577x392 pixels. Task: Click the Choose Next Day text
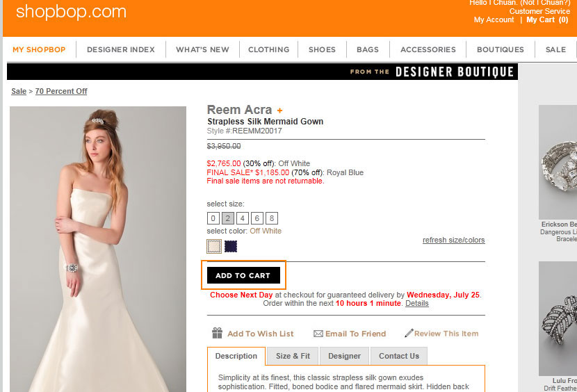click(241, 295)
